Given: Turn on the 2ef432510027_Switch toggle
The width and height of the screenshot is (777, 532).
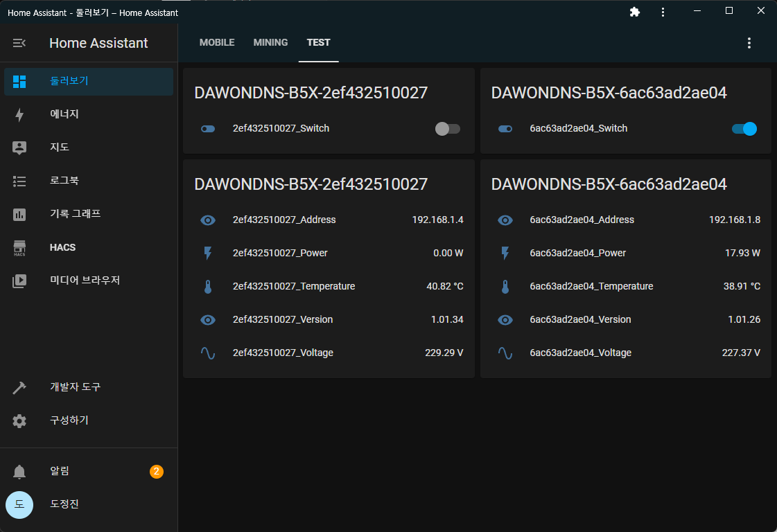Looking at the screenshot, I should click(x=448, y=129).
